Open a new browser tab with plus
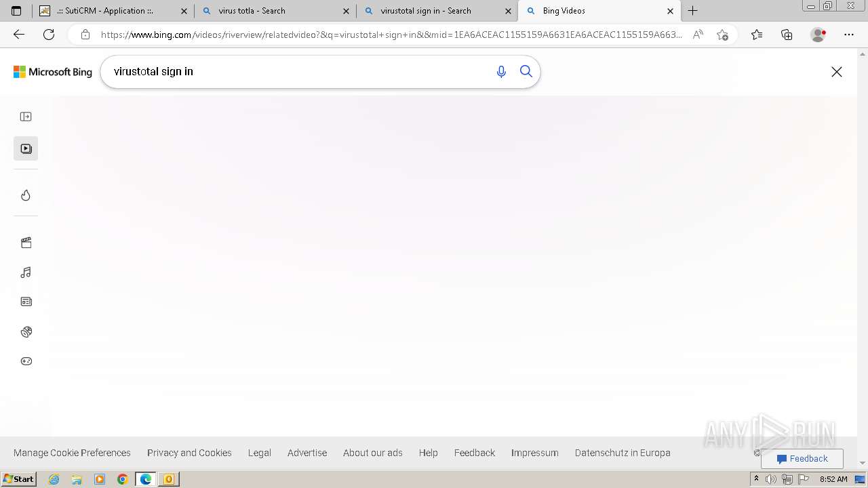This screenshot has height=488, width=868. click(692, 11)
